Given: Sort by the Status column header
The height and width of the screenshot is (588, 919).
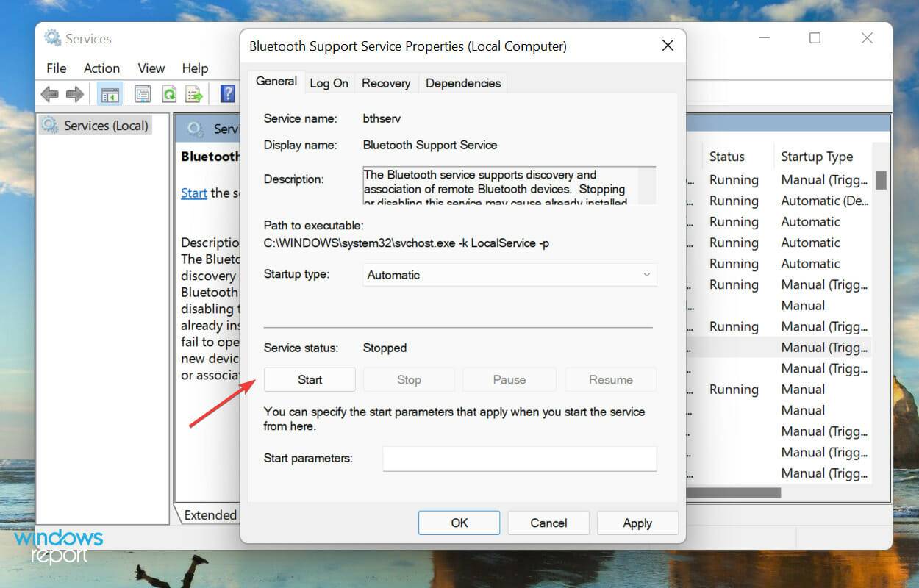Looking at the screenshot, I should (x=726, y=157).
